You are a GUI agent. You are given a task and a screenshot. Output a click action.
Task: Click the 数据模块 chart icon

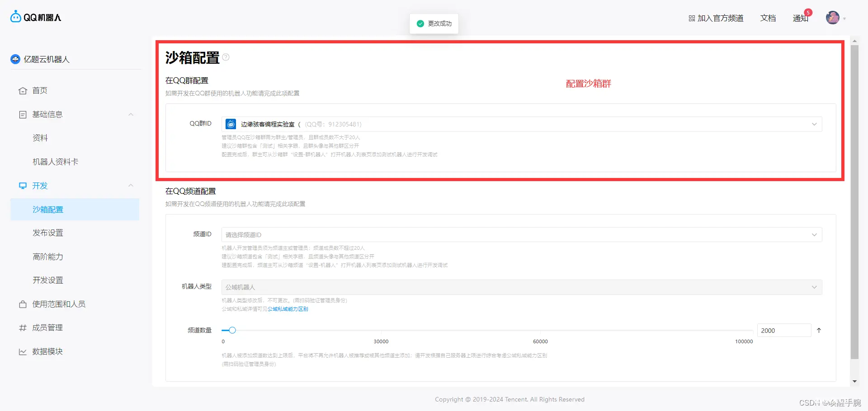[x=23, y=352]
